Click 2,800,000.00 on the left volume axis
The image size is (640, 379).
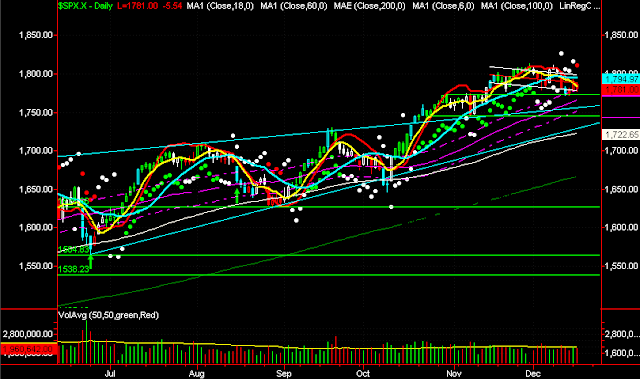tap(28, 335)
